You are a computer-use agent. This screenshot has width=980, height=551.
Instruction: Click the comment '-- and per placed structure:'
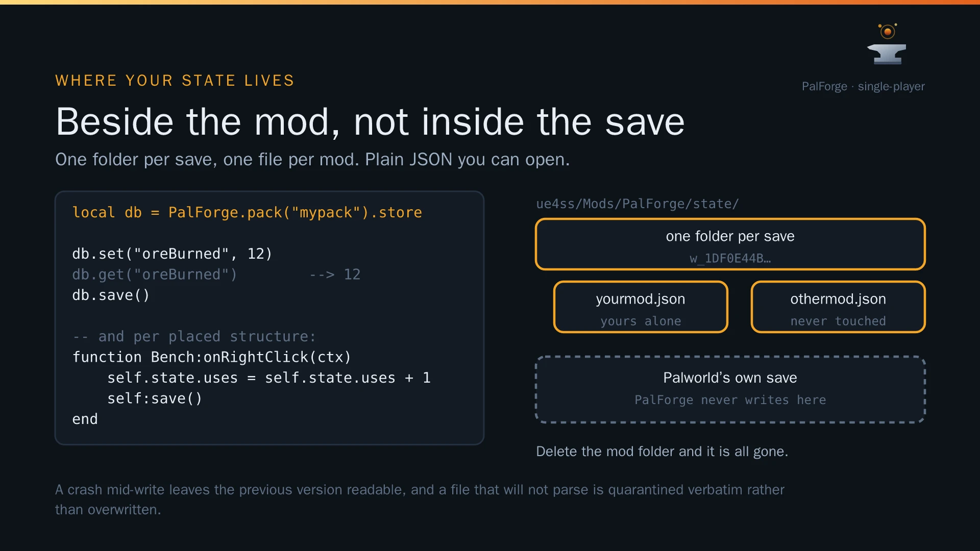[194, 337]
